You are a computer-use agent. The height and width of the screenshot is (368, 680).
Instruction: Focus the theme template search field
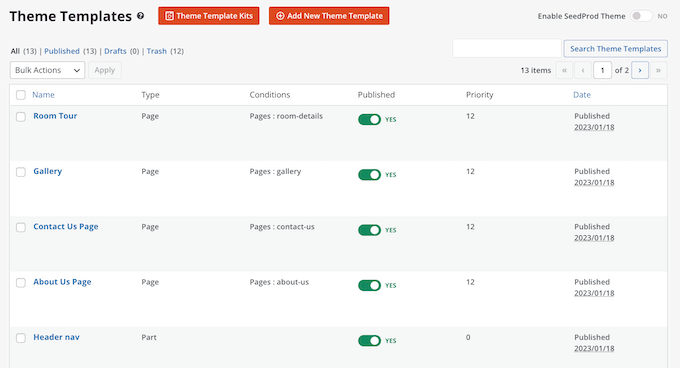[507, 48]
